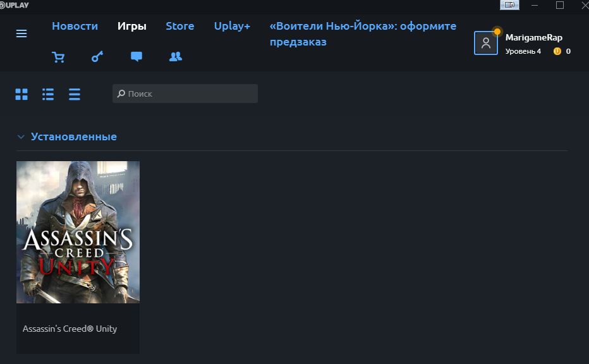The width and height of the screenshot is (589, 364).
Task: Switch to compact lines view
Action: point(75,94)
